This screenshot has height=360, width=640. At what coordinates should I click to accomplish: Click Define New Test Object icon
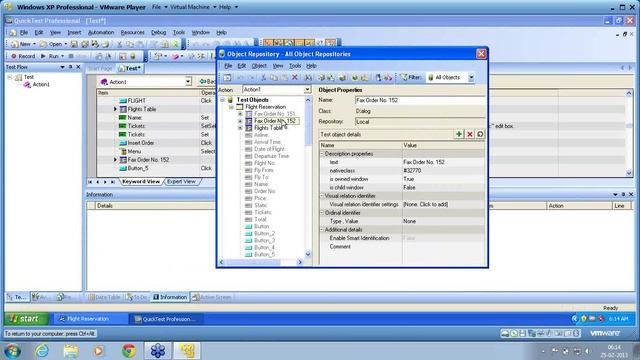(342, 77)
